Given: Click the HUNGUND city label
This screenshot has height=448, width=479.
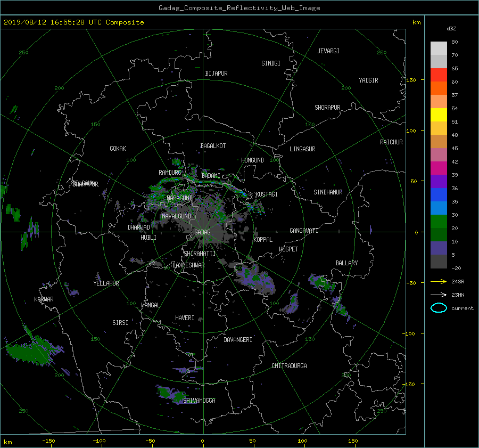Looking at the screenshot, I should click(252, 160).
